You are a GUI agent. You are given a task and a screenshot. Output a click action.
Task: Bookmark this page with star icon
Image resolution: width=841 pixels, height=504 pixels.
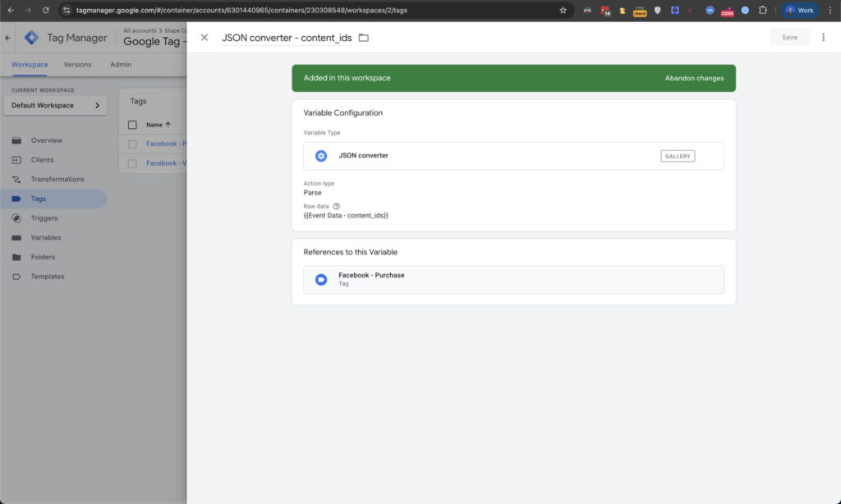[563, 11]
